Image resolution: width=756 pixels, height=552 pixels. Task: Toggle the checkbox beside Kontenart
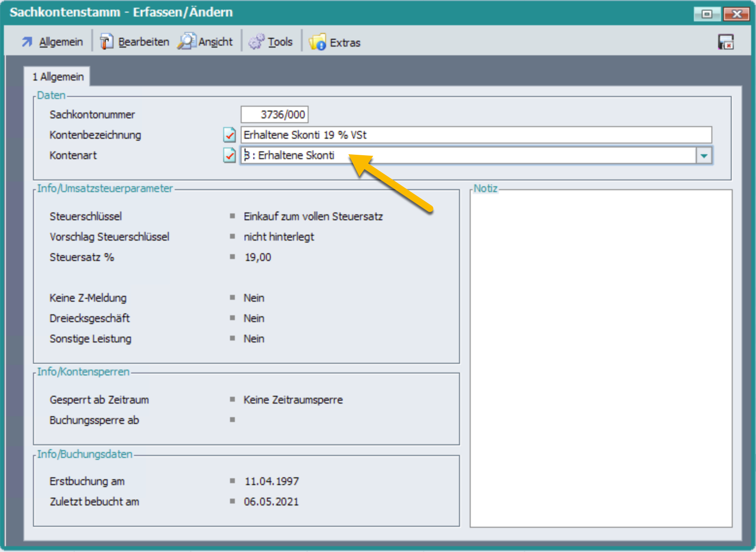click(x=230, y=155)
